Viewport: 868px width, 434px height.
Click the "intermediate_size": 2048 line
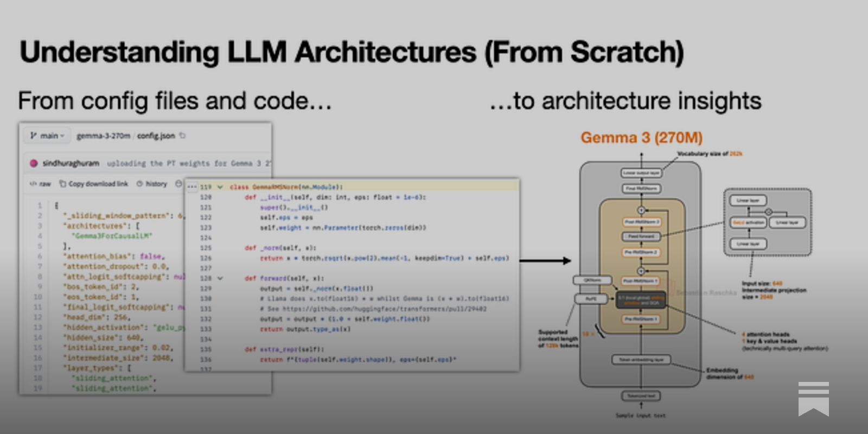[x=118, y=358]
